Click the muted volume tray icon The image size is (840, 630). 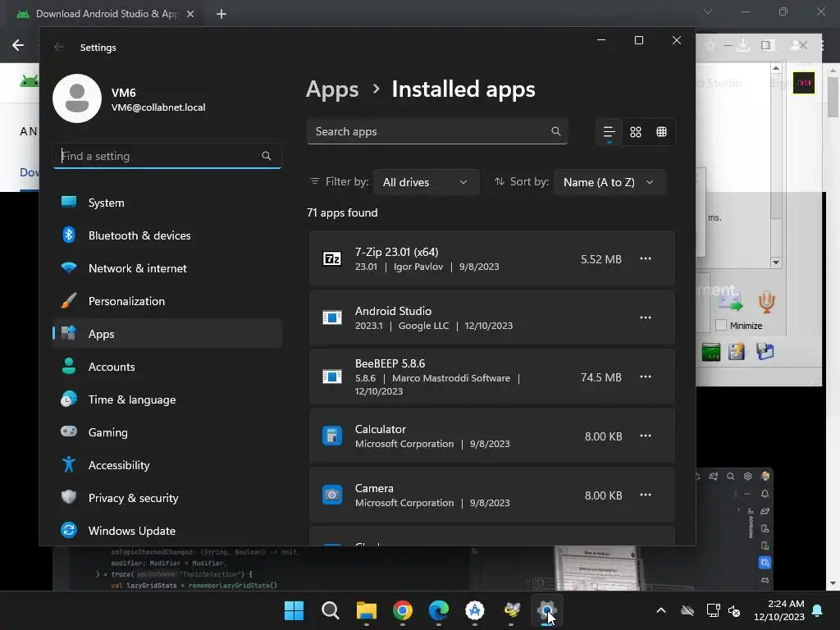[734, 610]
